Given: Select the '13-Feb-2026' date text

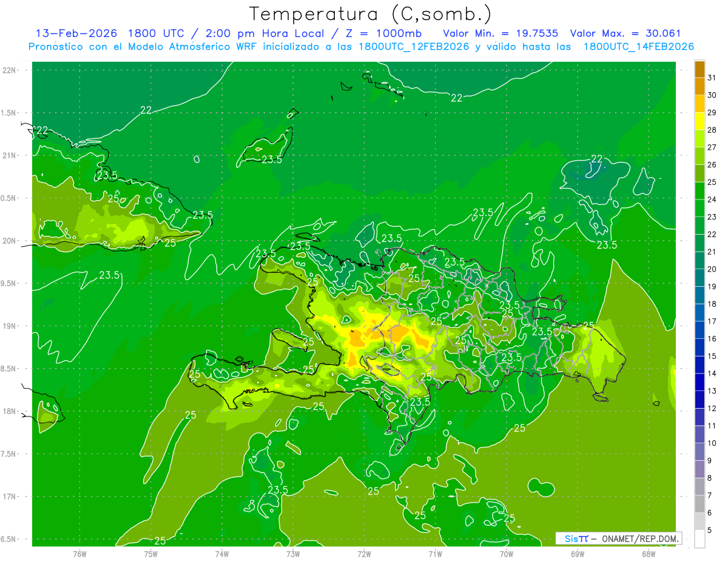Looking at the screenshot, I should click(x=76, y=33).
